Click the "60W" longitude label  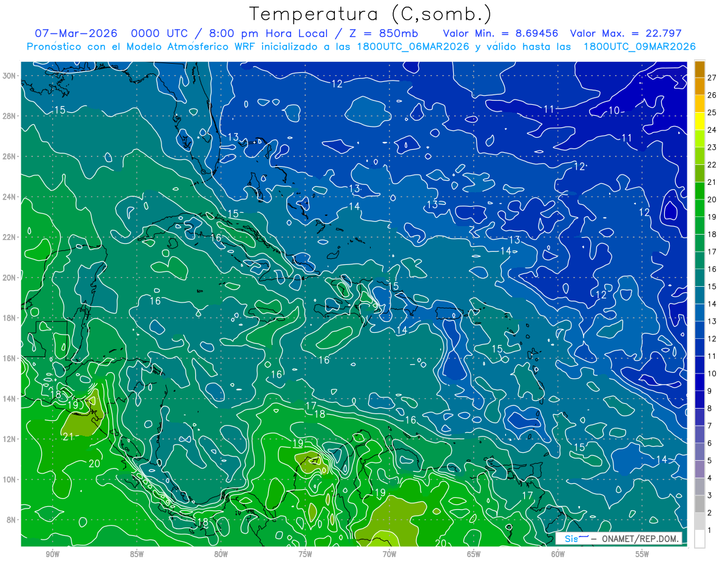[x=558, y=554]
